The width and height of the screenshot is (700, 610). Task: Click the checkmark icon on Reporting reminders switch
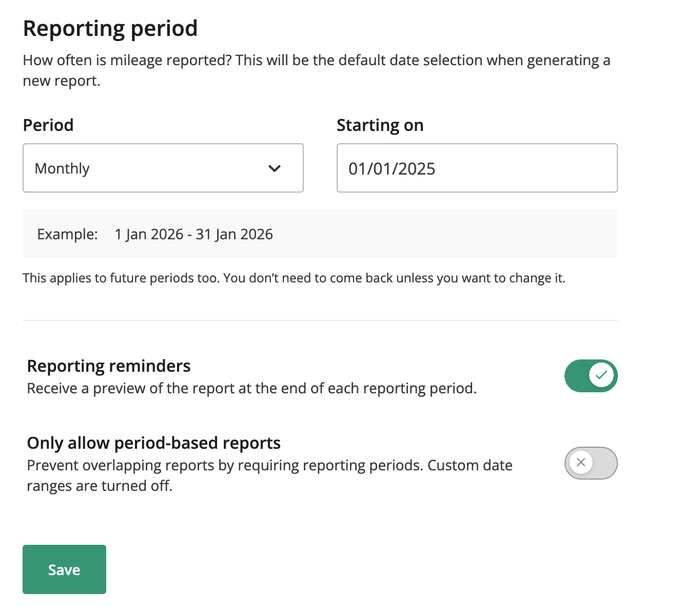[601, 375]
